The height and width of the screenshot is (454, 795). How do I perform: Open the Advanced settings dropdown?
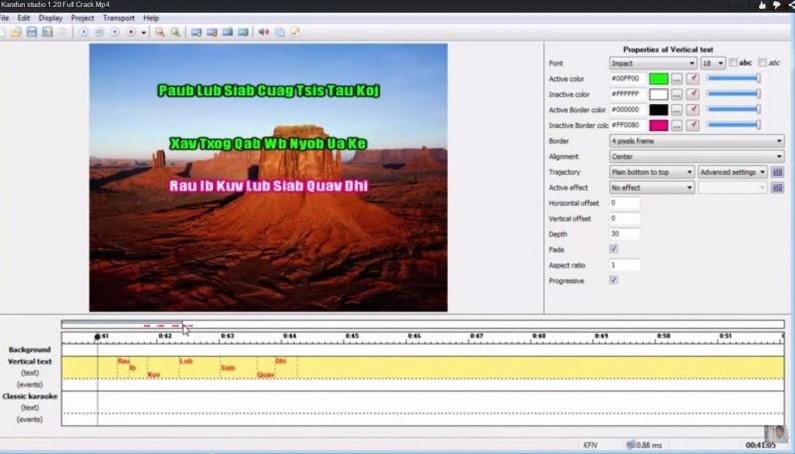click(732, 172)
